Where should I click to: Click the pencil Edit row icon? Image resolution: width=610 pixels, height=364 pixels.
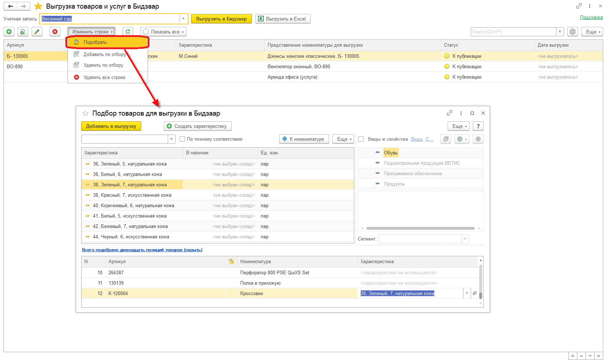click(37, 32)
